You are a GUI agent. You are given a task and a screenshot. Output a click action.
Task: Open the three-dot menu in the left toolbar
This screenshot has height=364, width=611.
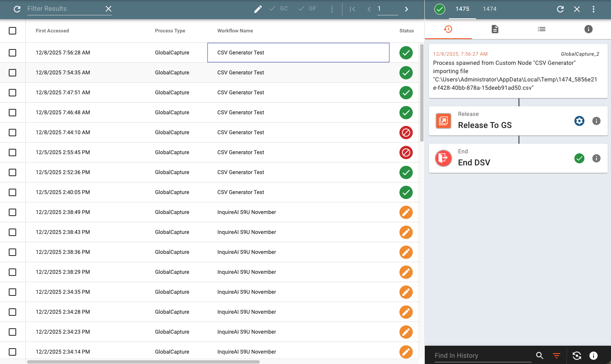(x=332, y=9)
